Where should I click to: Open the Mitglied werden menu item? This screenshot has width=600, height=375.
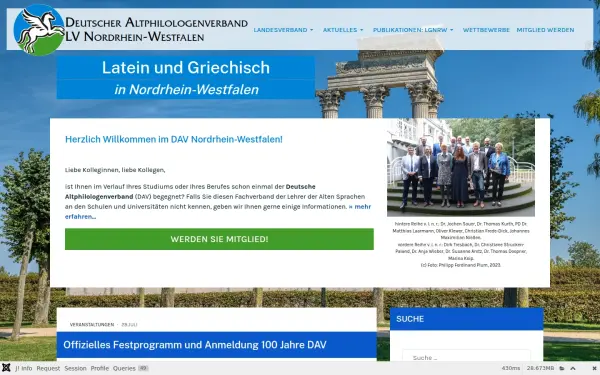[x=545, y=30]
